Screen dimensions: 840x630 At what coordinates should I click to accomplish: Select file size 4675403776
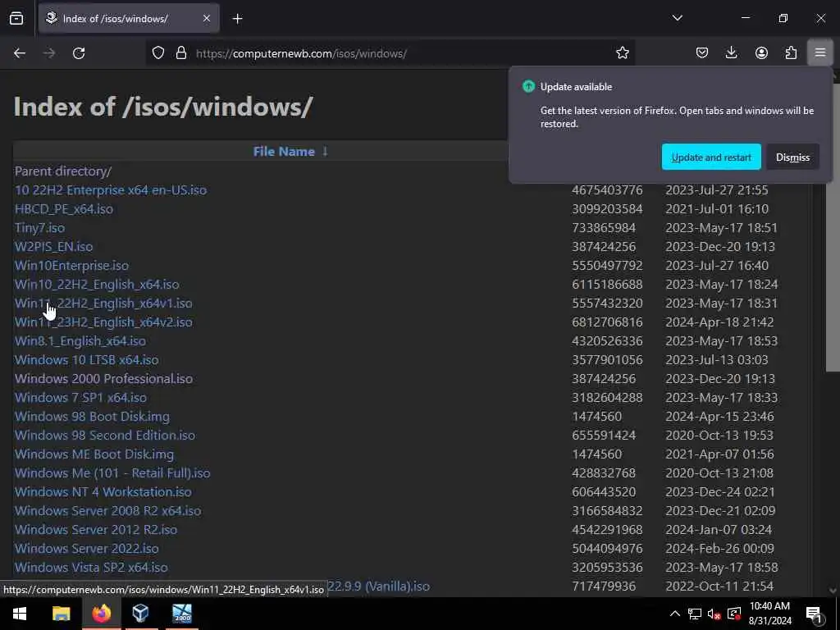[607, 190]
